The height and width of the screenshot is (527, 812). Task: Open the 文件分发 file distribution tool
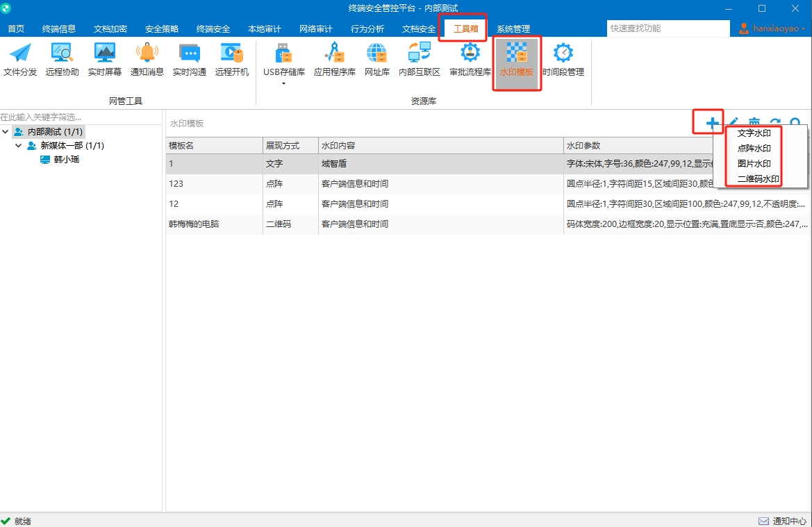coord(20,60)
